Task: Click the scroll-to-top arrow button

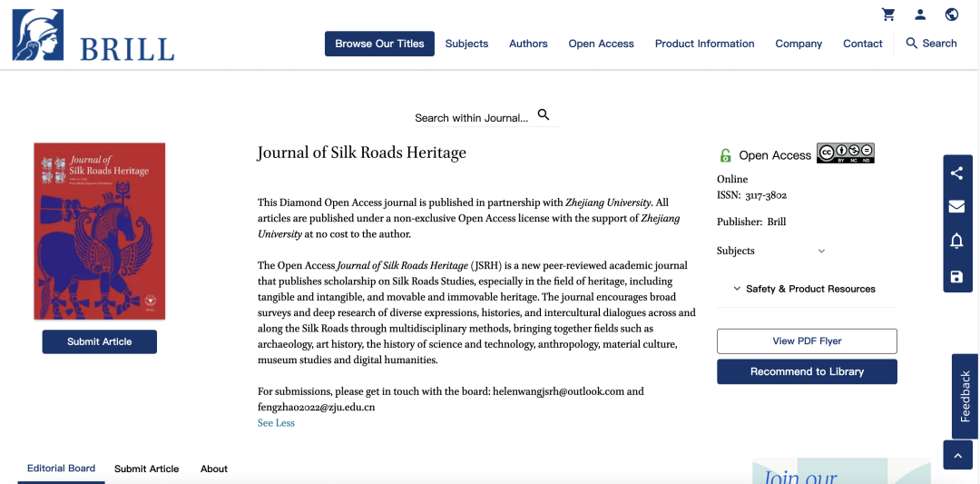Action: tap(958, 455)
